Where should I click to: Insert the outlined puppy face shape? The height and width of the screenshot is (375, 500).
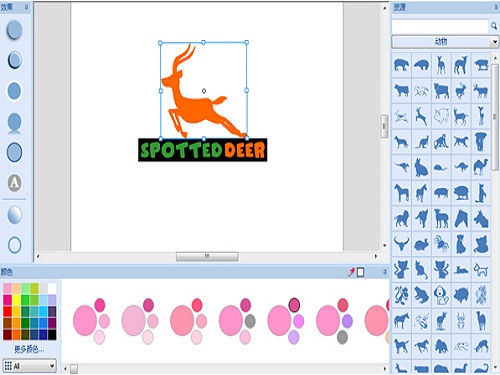click(x=441, y=295)
